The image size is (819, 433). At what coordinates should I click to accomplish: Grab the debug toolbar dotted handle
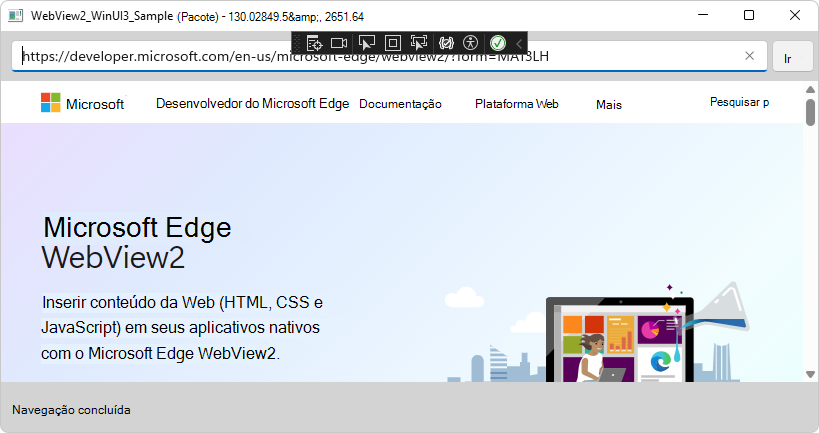[297, 43]
